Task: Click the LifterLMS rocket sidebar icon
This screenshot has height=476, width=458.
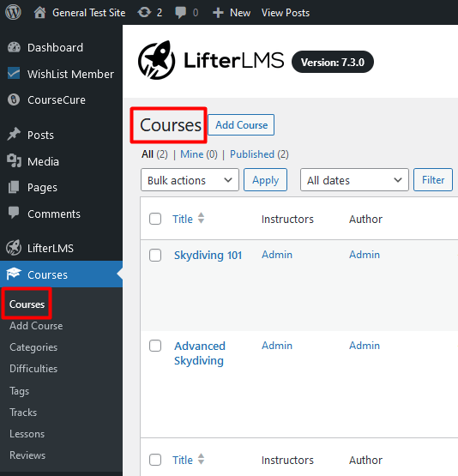Action: [x=14, y=248]
